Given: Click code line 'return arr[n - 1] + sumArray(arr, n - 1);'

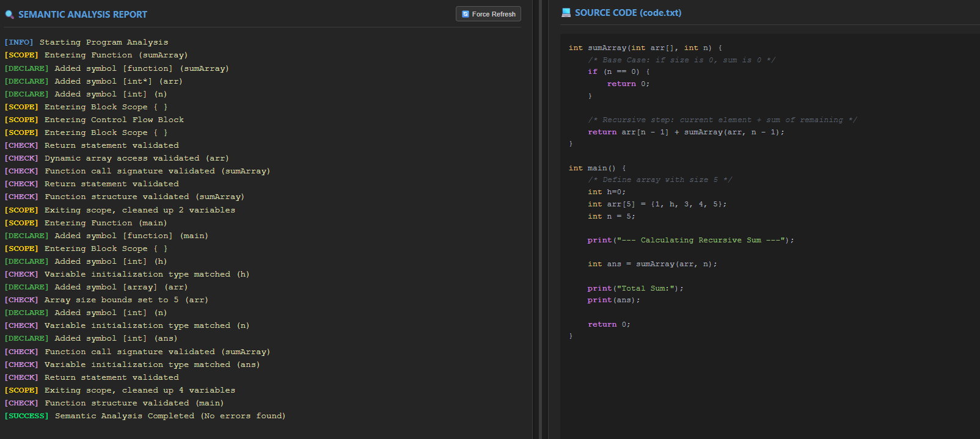Looking at the screenshot, I should click(x=686, y=132).
